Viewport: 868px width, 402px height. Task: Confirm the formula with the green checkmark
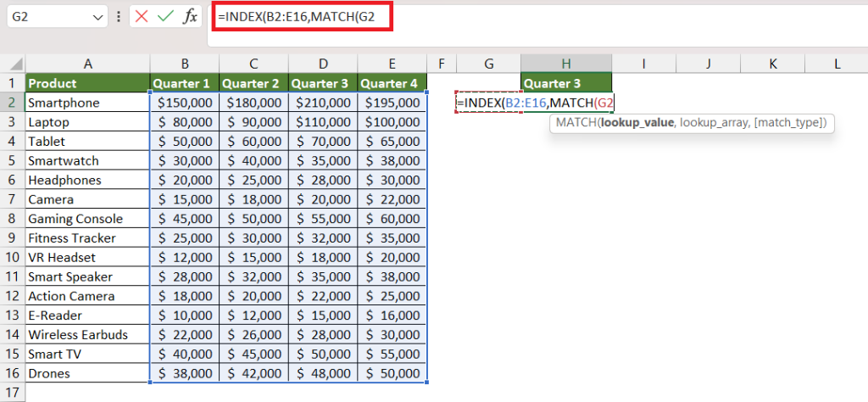[165, 17]
